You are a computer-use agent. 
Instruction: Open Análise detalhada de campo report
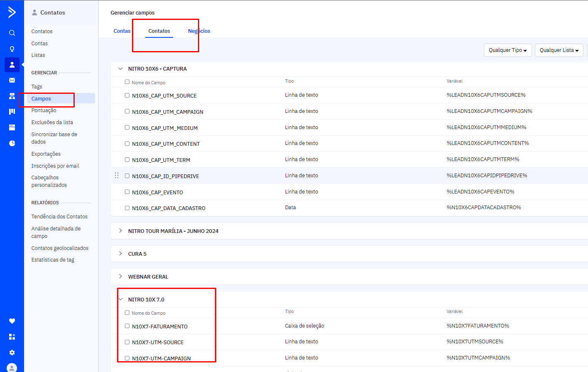click(56, 232)
